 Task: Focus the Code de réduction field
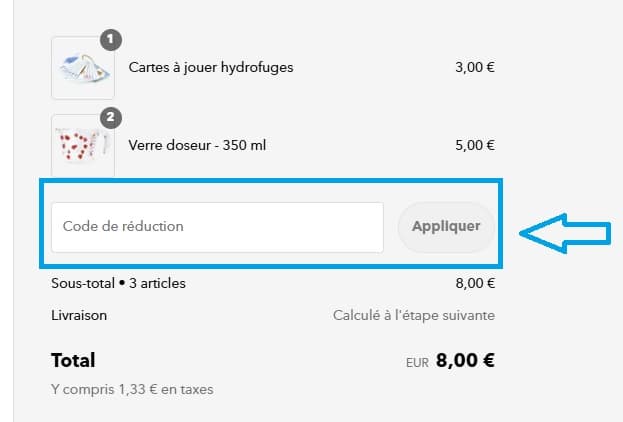pyautogui.click(x=217, y=227)
